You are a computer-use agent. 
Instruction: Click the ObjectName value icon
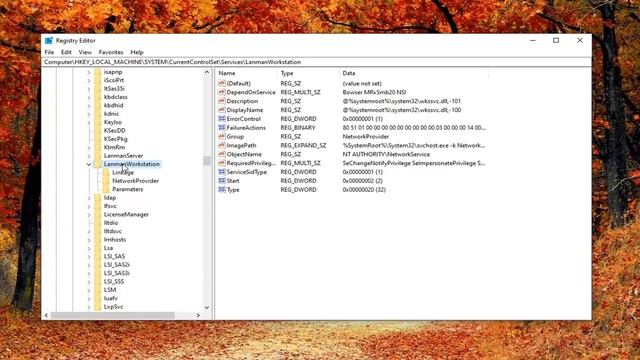click(222, 154)
